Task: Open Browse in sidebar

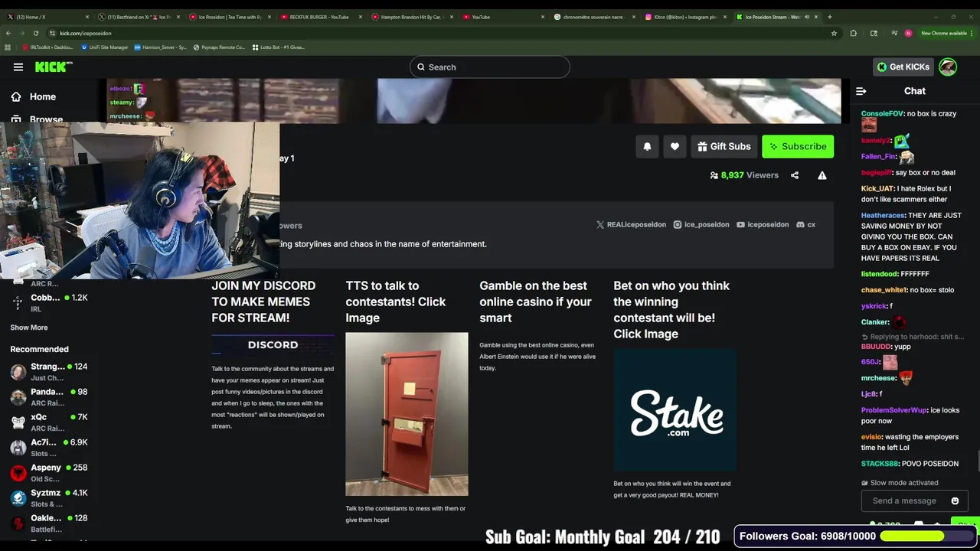Action: point(37,119)
